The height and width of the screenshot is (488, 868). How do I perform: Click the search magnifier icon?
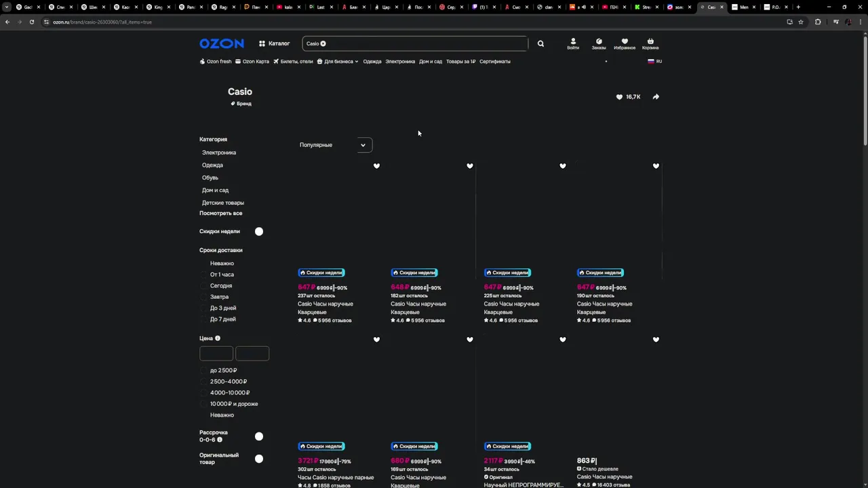pyautogui.click(x=540, y=43)
